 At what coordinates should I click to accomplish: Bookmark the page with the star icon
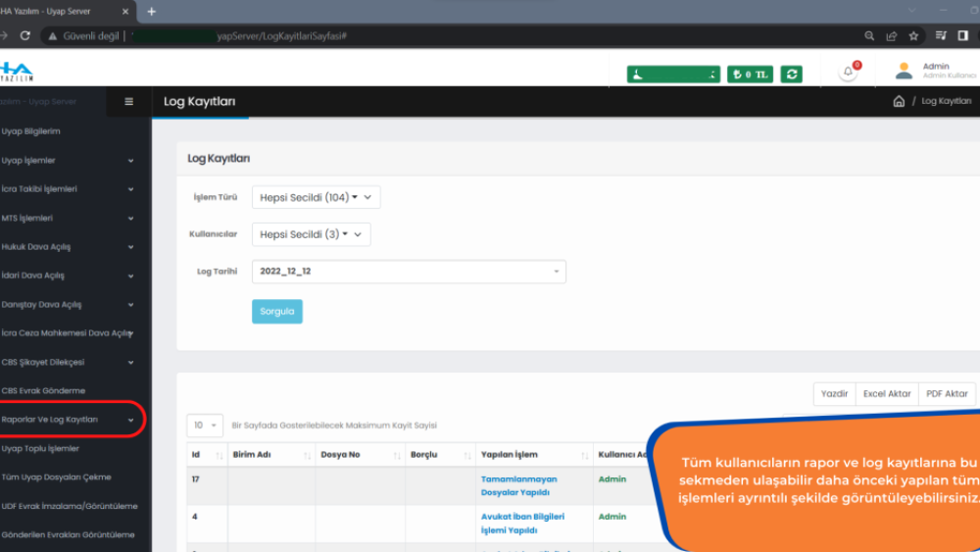pyautogui.click(x=913, y=35)
